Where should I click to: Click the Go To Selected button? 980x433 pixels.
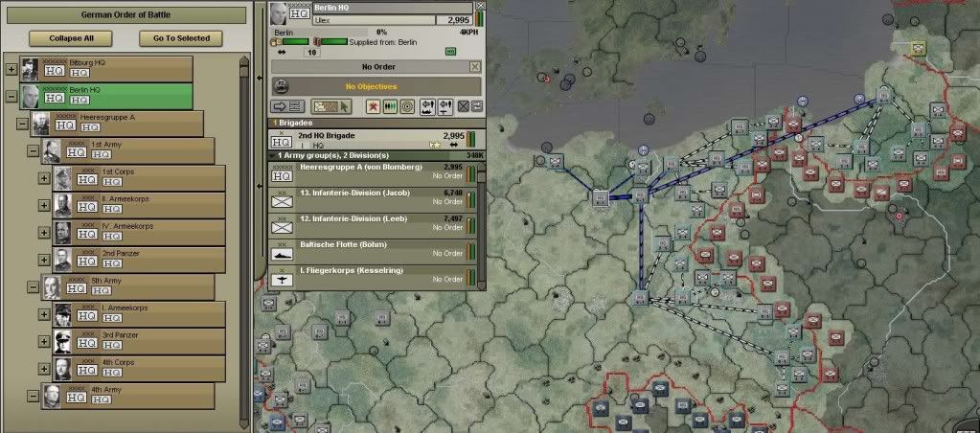[181, 38]
